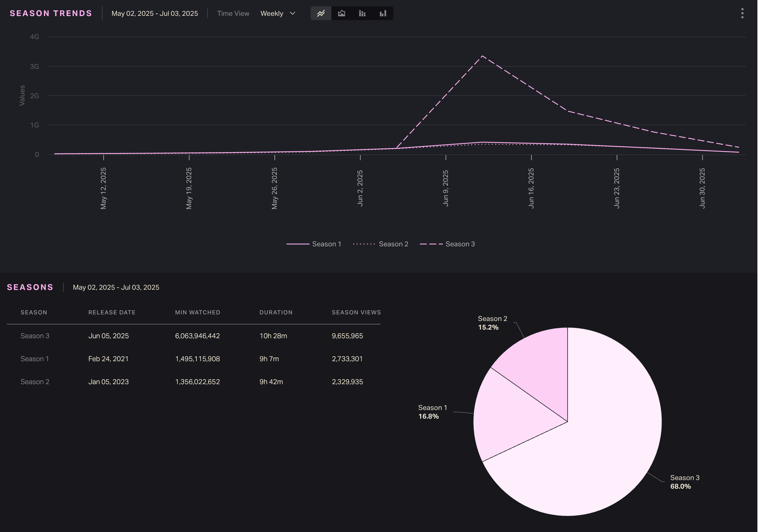Select the Season 2 table row
Screen dimensions: 764x532
(x=35, y=382)
